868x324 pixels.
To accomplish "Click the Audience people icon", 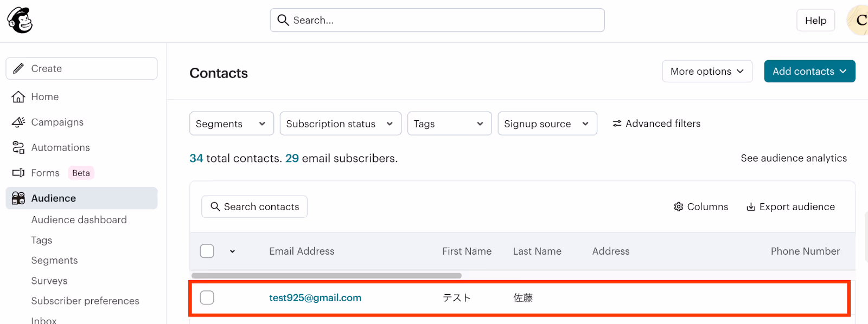I will [18, 198].
